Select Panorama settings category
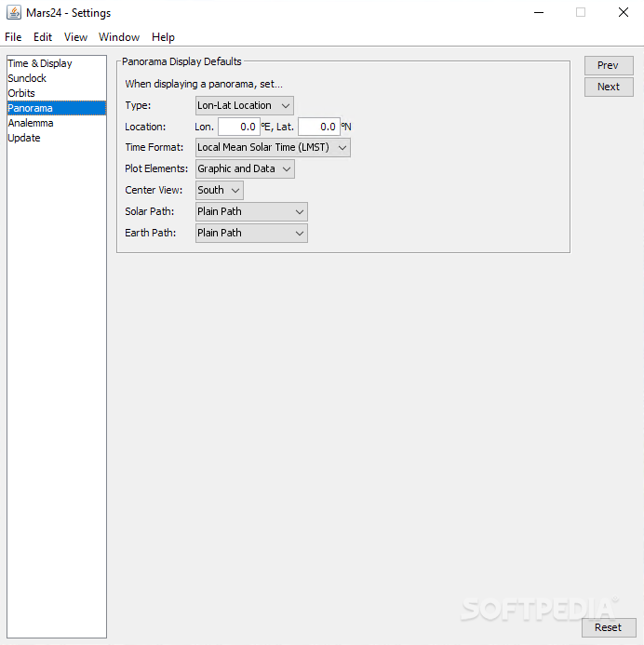Screen dimensions: 644x645 pyautogui.click(x=57, y=108)
